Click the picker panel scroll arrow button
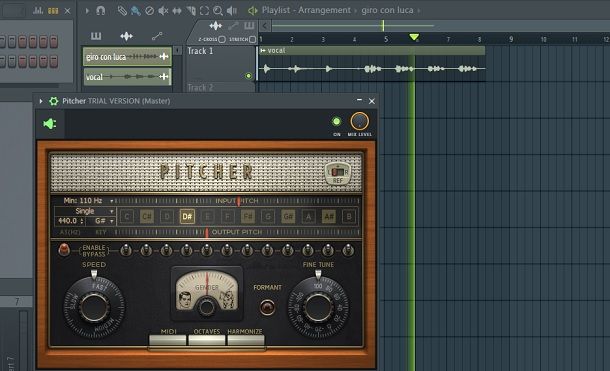610x371 pixels. (177, 51)
